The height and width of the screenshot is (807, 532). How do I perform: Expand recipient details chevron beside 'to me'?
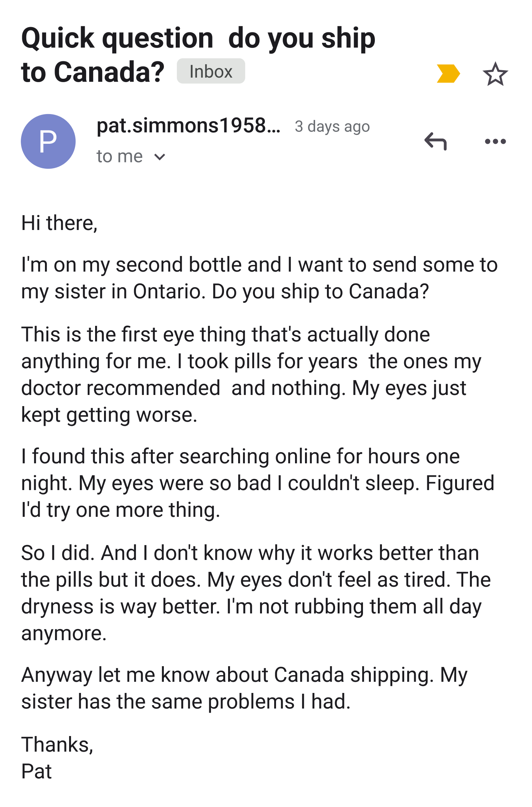pyautogui.click(x=160, y=157)
